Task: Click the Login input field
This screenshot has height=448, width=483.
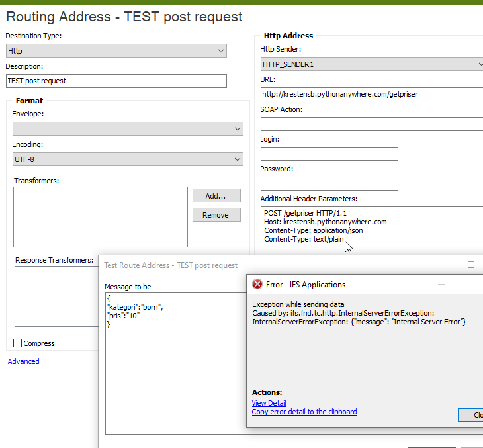Action: pos(329,154)
